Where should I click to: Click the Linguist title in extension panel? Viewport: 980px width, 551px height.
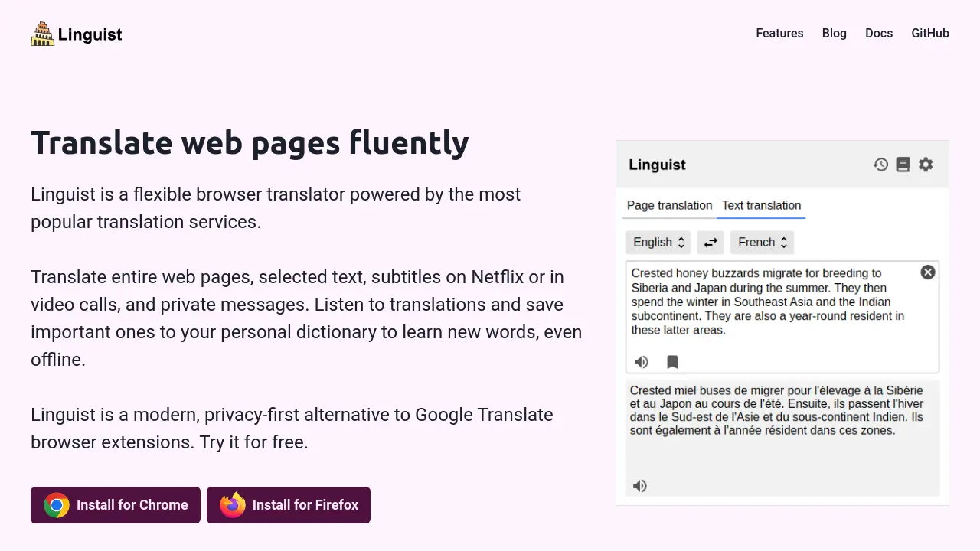click(x=657, y=165)
